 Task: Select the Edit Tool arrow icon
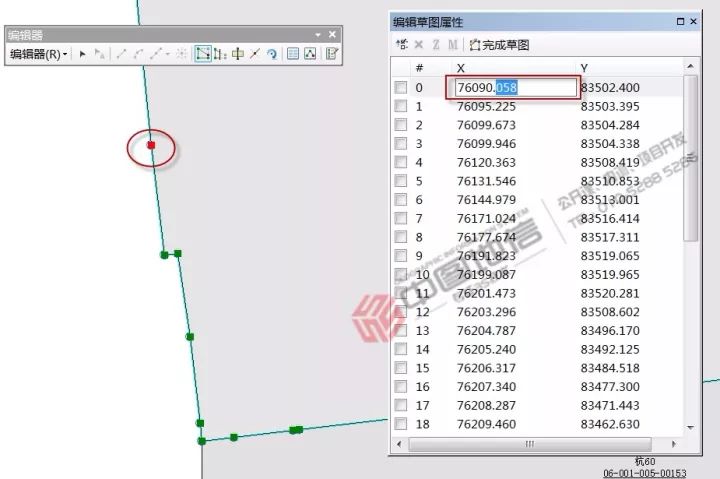(83, 54)
